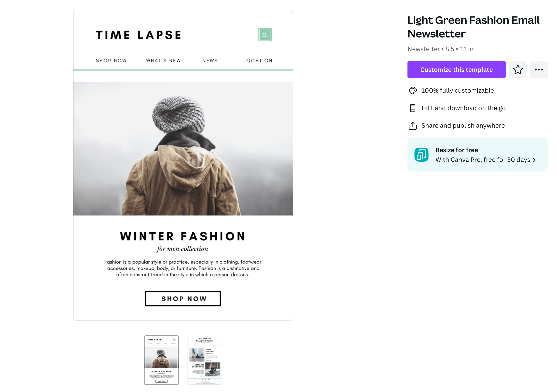
Task: Select the second page thumbnail
Action: (x=205, y=360)
